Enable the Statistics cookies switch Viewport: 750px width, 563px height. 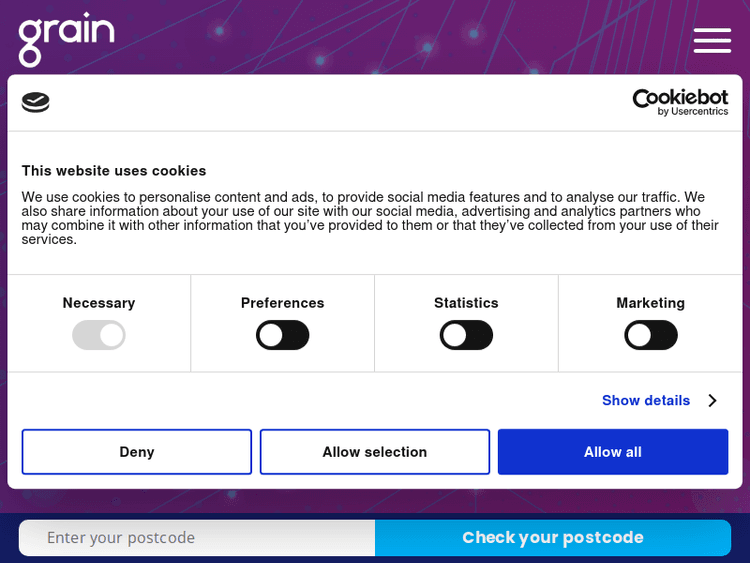coord(466,335)
